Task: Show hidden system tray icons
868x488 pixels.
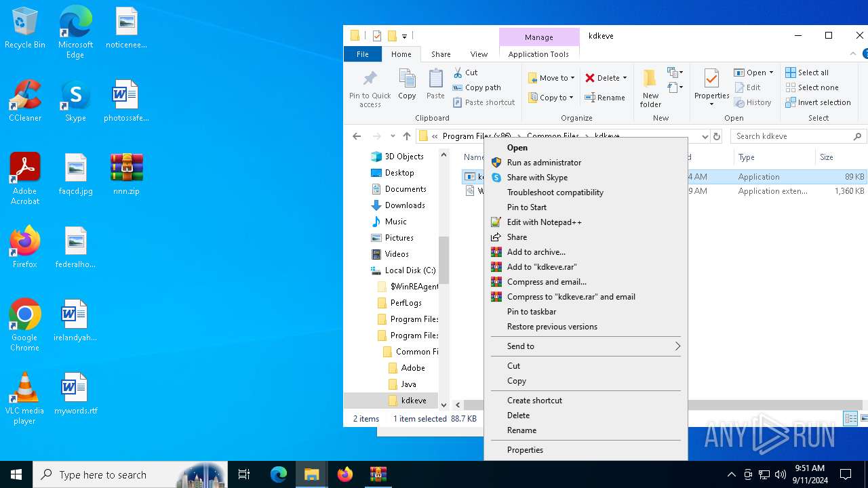Action: pos(731,474)
